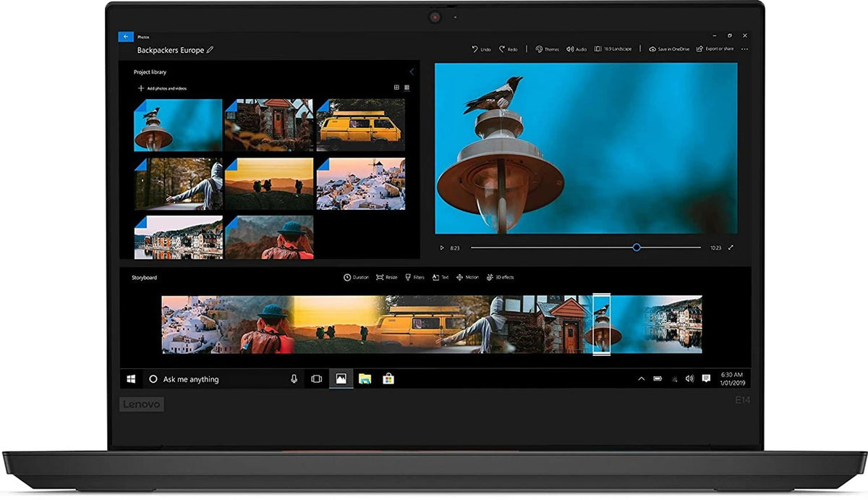
Task: Save the video in OneDrive
Action: pos(669,49)
